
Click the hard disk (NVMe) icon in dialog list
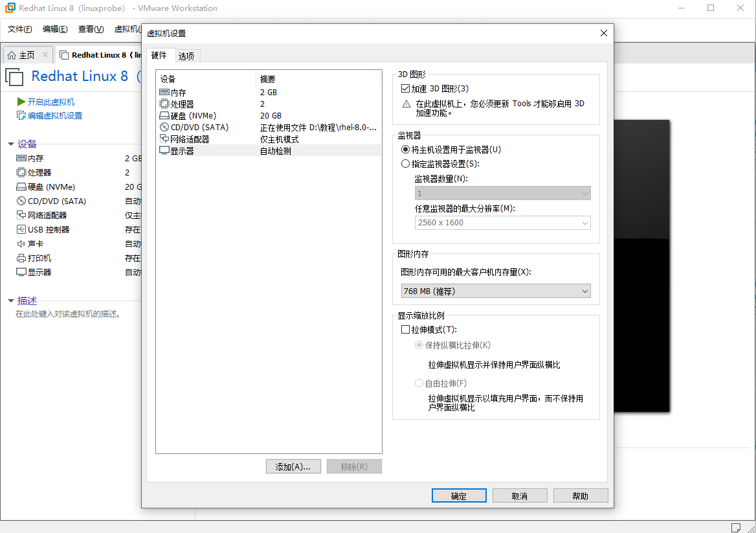point(164,116)
